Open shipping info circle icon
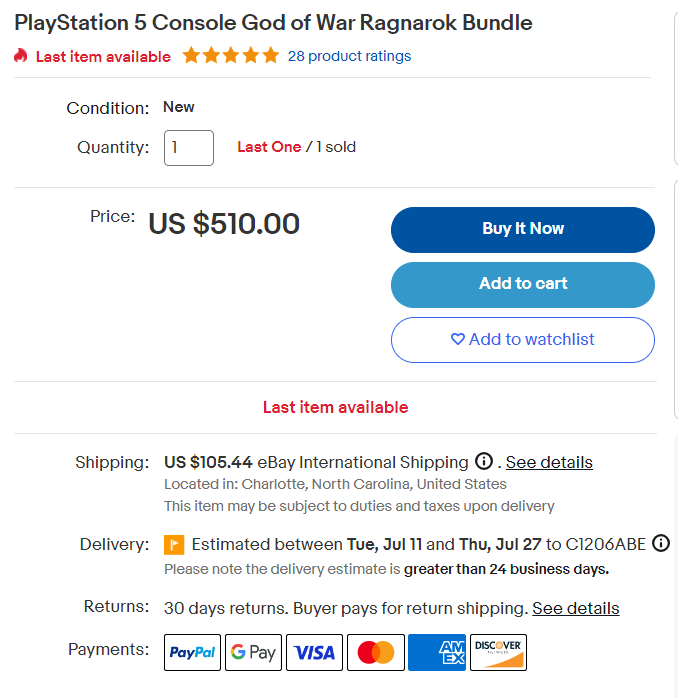The image size is (678, 698). click(x=484, y=462)
